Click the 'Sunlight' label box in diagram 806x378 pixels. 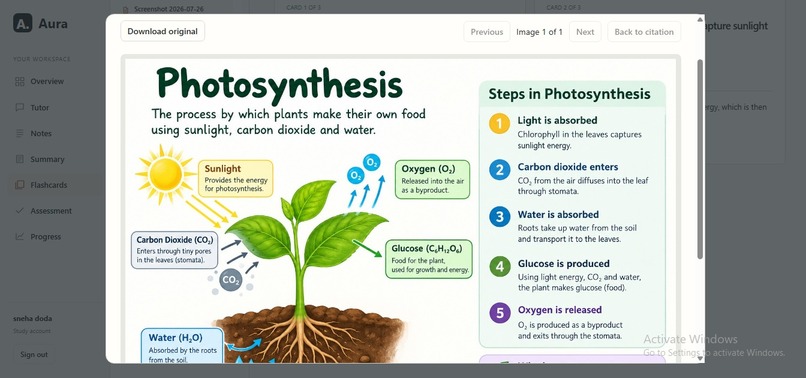click(x=235, y=178)
